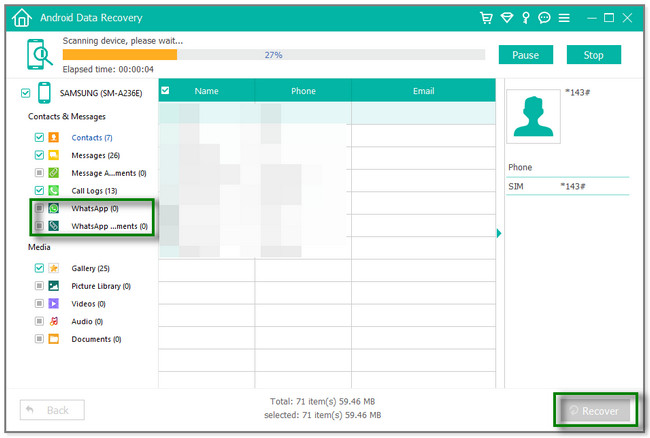Uncheck the Gallery (25) checkbox

[39, 268]
